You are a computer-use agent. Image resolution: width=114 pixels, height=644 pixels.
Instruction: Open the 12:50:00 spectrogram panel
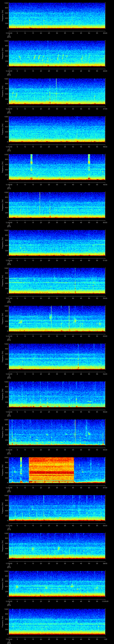57,243
